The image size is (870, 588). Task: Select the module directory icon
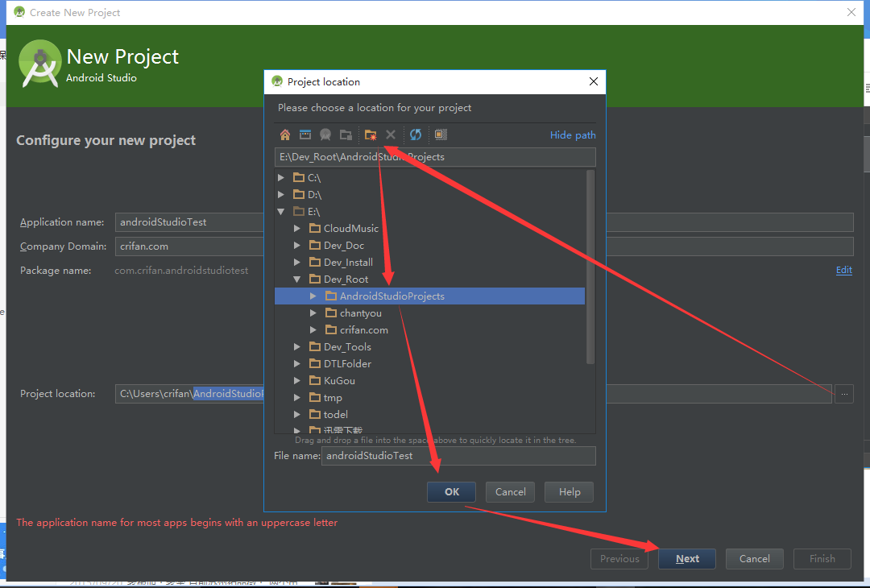click(x=346, y=135)
